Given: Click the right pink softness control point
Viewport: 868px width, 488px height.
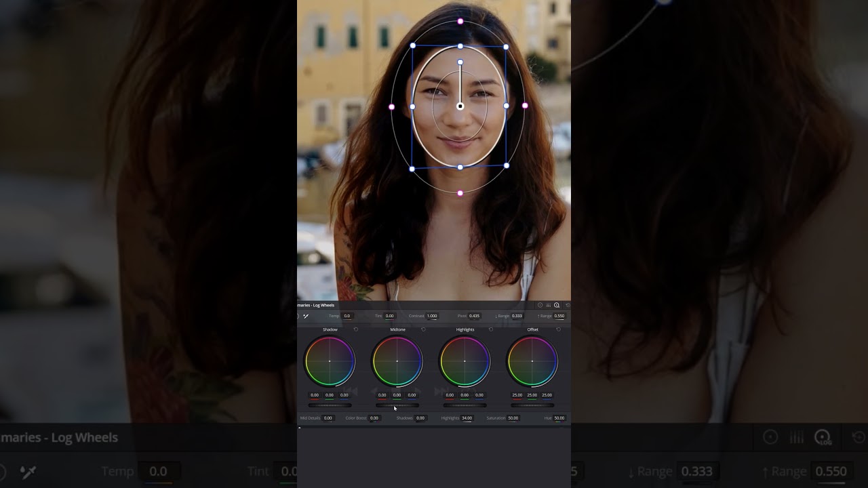Looking at the screenshot, I should pos(525,106).
